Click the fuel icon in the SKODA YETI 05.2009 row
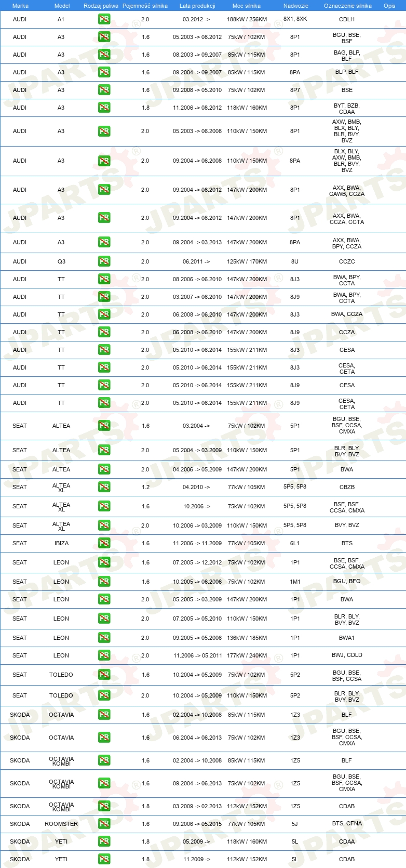This screenshot has height=868, width=406. (x=104, y=841)
